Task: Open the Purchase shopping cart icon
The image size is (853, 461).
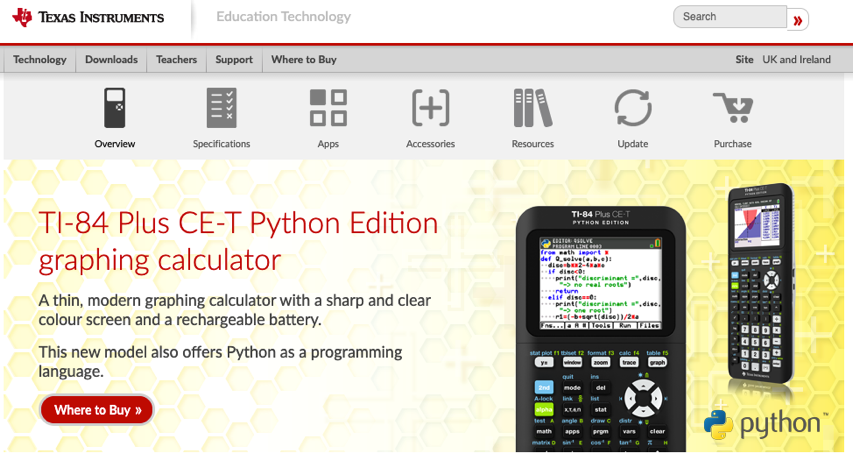Action: coord(733,108)
